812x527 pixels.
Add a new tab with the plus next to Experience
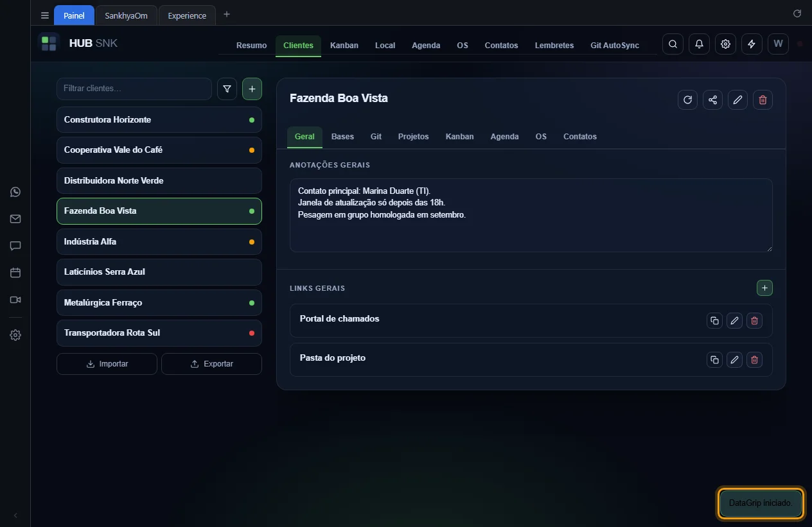(x=227, y=14)
